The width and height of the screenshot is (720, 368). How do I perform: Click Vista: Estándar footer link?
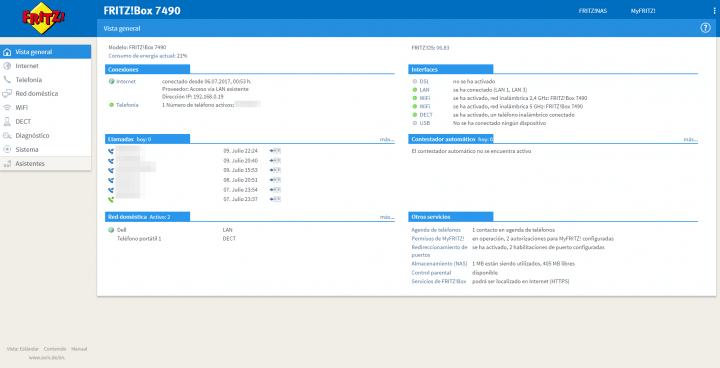click(x=22, y=349)
